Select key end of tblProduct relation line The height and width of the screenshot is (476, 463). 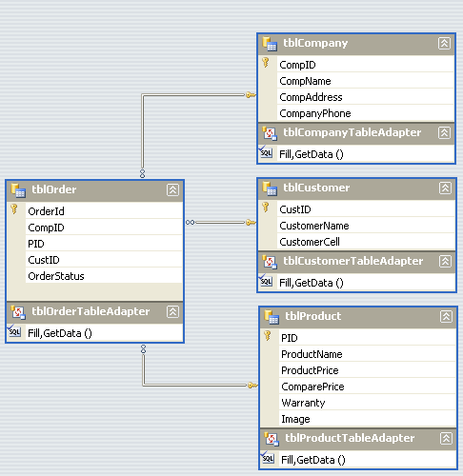[252, 386]
